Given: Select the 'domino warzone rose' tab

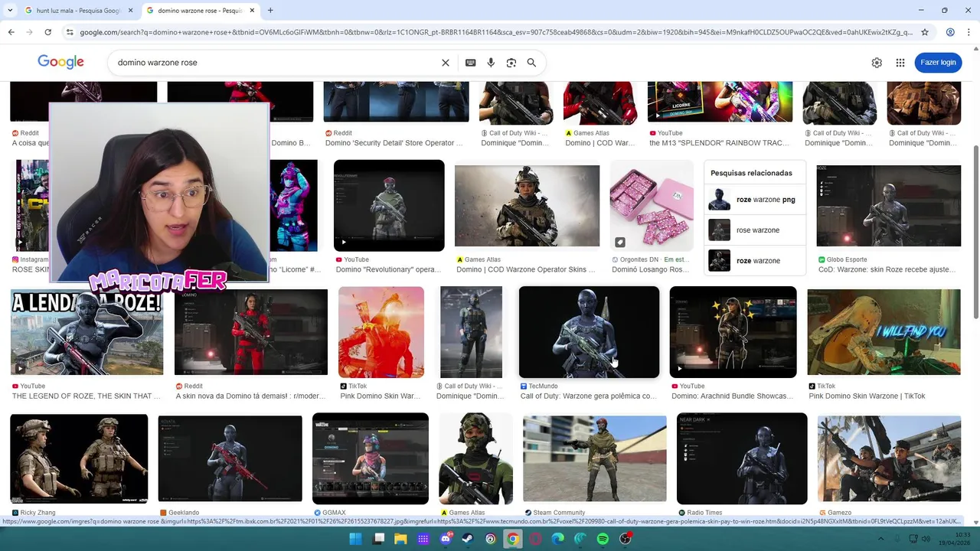Looking at the screenshot, I should (x=200, y=11).
